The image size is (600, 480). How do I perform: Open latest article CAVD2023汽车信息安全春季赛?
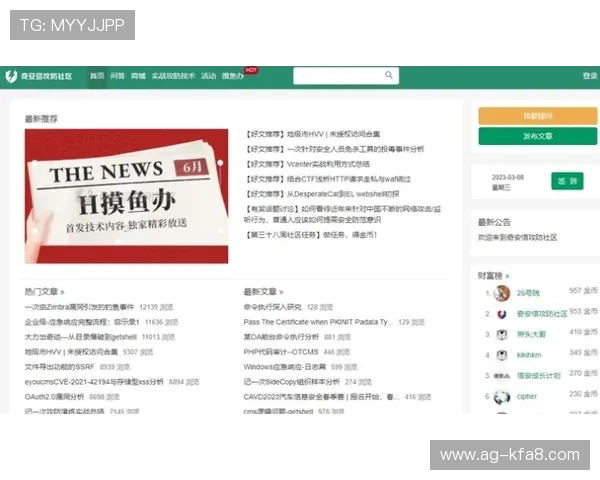tap(321, 397)
